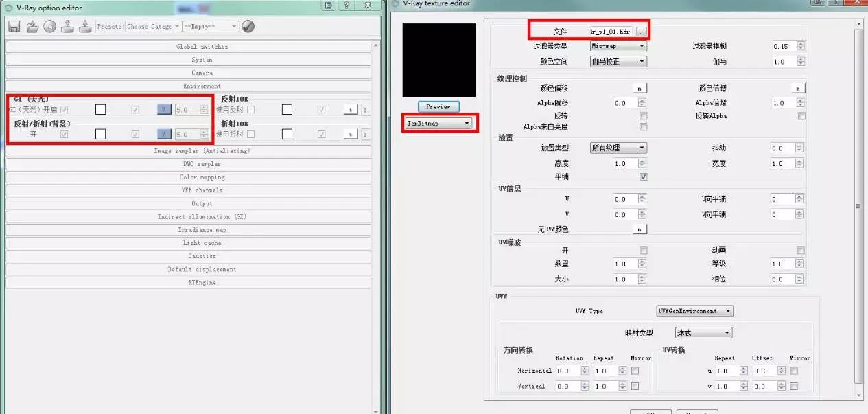This screenshot has height=414, width=868.
Task: Expand the Indirect illumination (GI) rollout
Action: [188, 217]
